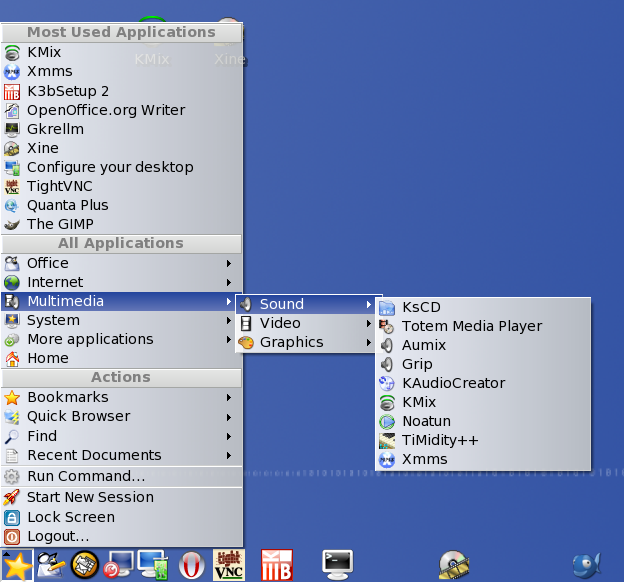Open Totem Media Player

483,326
